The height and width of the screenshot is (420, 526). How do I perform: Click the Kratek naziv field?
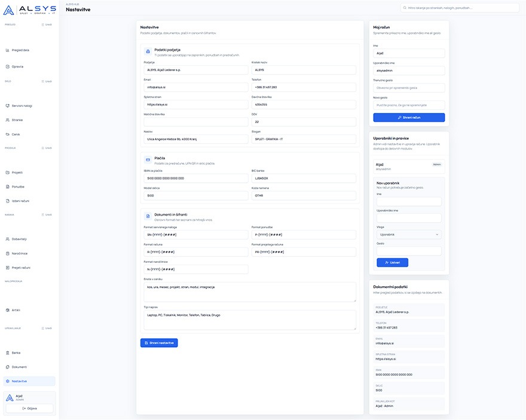(x=304, y=70)
